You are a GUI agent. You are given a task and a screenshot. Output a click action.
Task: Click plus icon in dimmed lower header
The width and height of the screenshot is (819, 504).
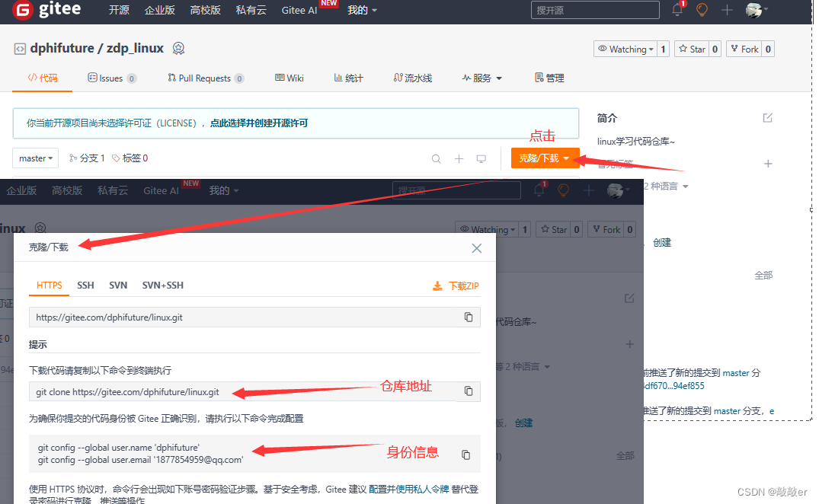pyautogui.click(x=589, y=191)
